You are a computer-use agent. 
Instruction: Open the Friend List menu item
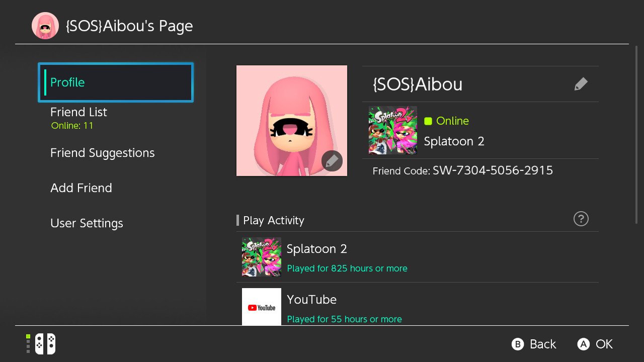[x=116, y=118]
